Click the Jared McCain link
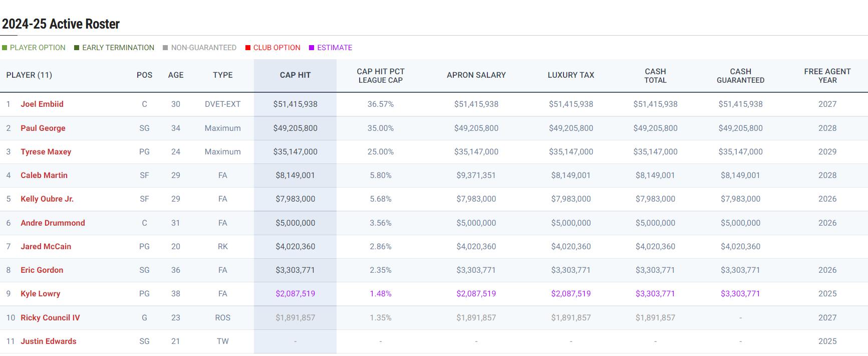The width and height of the screenshot is (868, 356). click(46, 246)
